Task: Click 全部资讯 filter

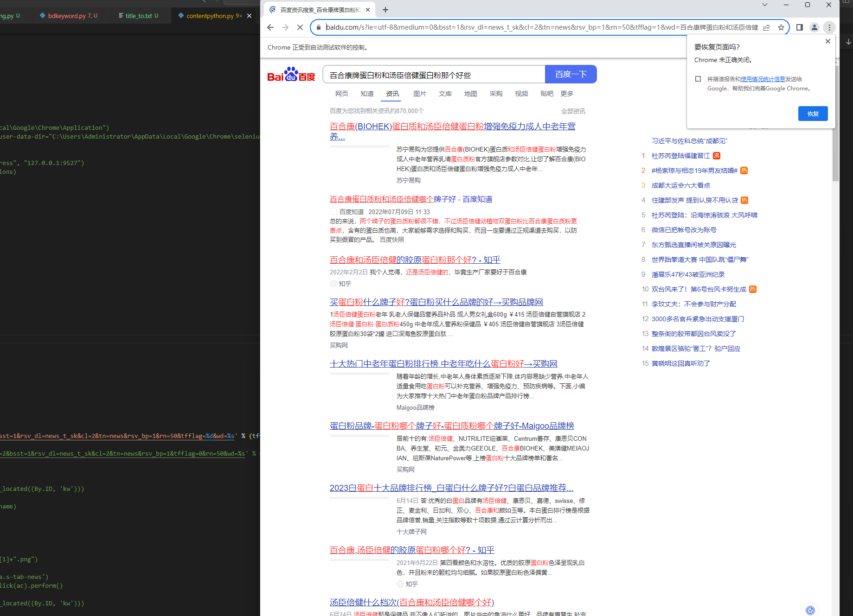Action: coord(573,111)
